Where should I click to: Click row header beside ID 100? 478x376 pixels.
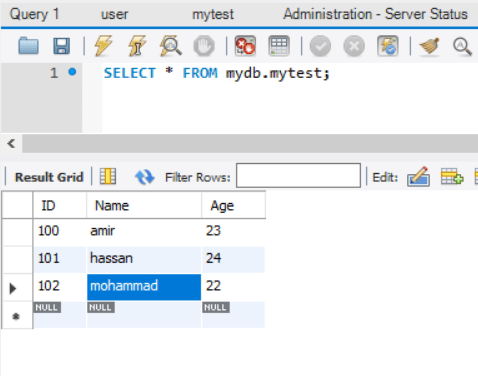17,232
